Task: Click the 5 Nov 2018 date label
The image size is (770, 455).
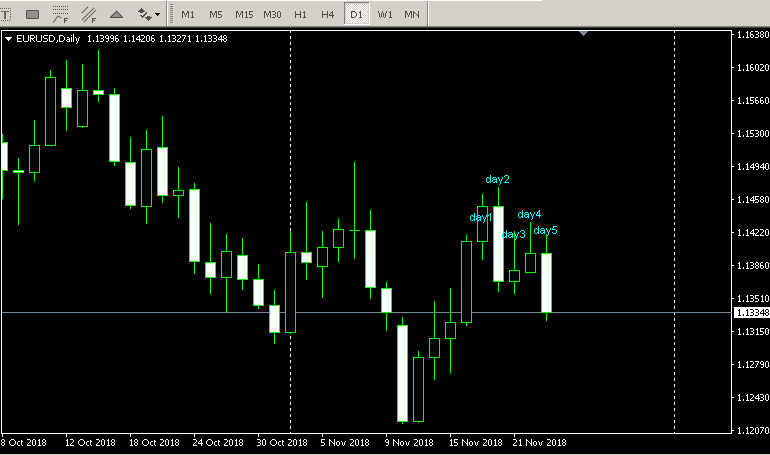Action: click(x=345, y=443)
